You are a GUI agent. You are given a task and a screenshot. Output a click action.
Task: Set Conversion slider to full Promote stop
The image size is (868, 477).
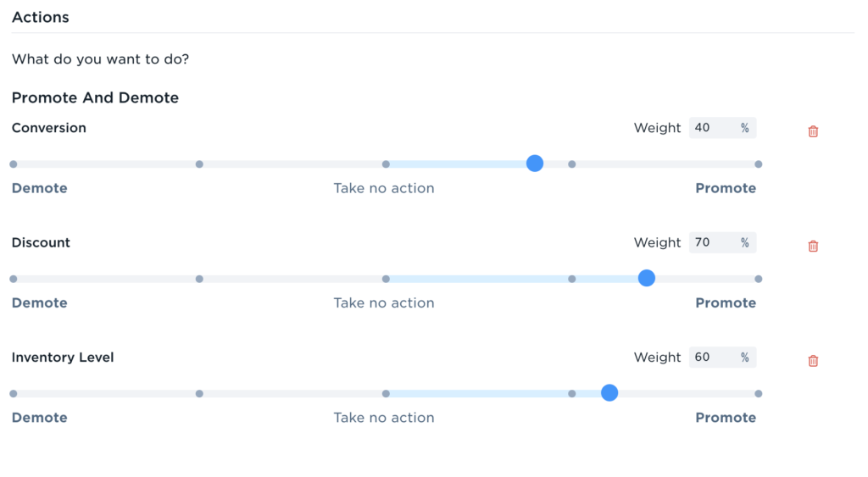759,164
